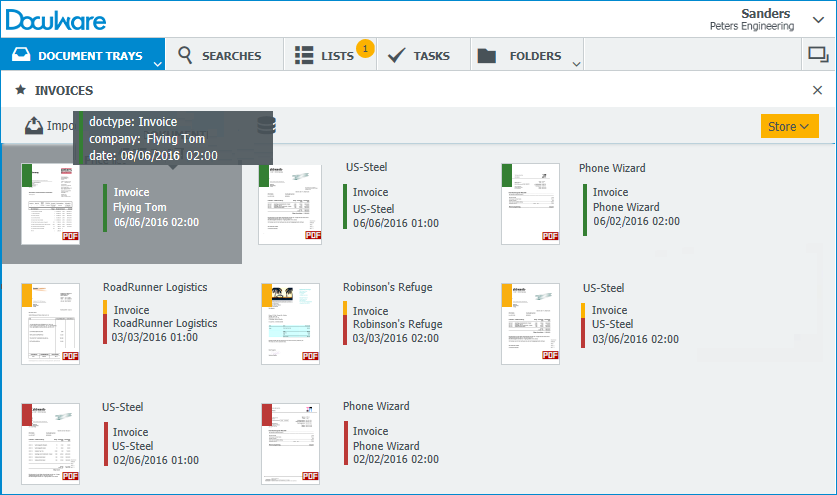Click the Import tray icon
Screen dimensions: 837x495
(34, 126)
